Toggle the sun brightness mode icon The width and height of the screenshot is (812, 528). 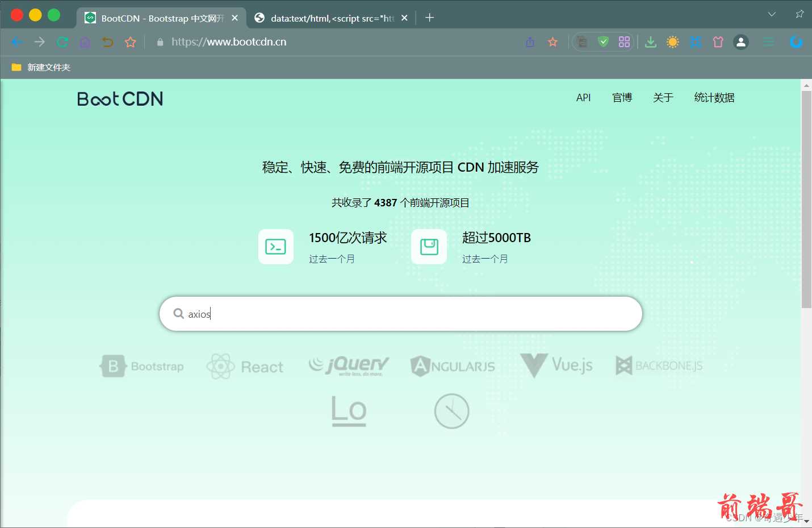pyautogui.click(x=673, y=42)
